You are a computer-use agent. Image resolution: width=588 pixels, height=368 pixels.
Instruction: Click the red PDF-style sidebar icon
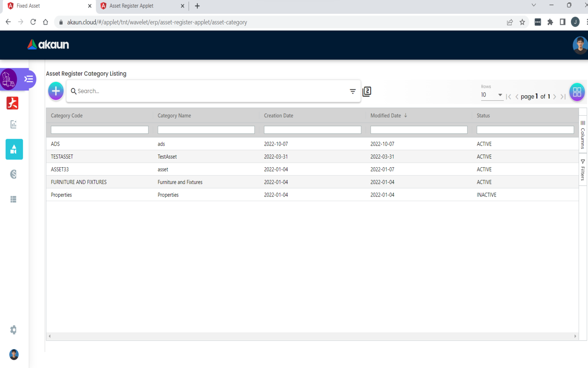(13, 103)
